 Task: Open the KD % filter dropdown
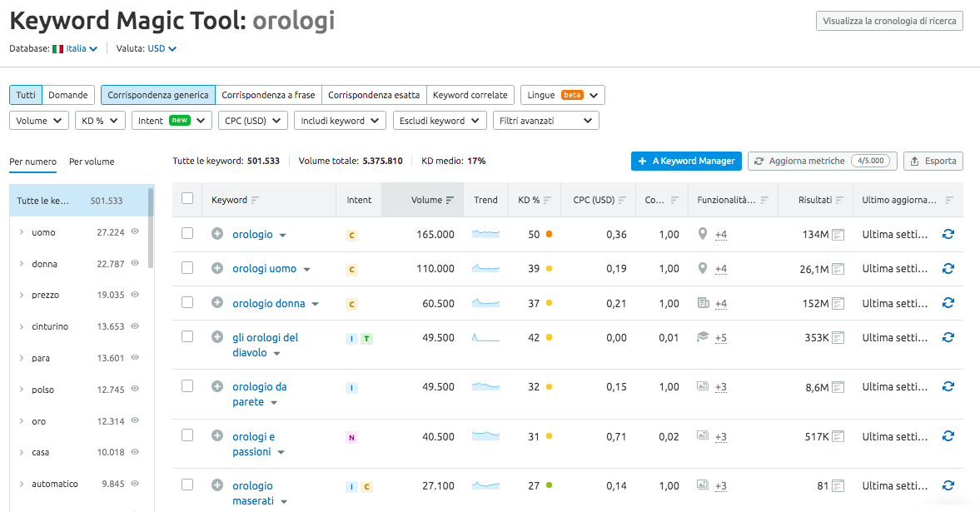click(100, 121)
